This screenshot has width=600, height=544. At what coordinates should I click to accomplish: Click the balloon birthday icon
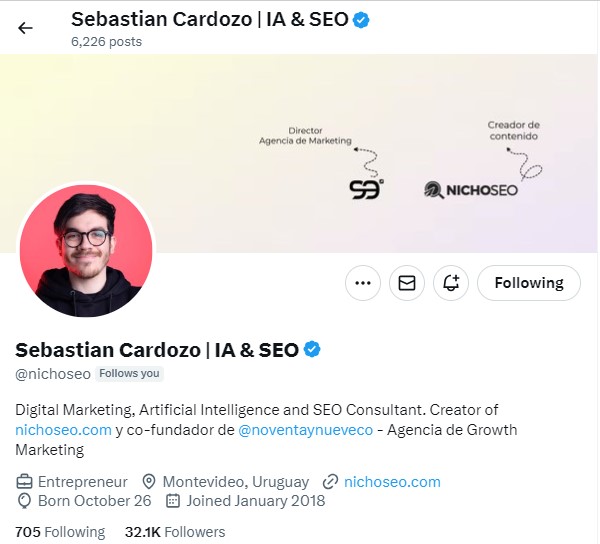click(x=24, y=501)
